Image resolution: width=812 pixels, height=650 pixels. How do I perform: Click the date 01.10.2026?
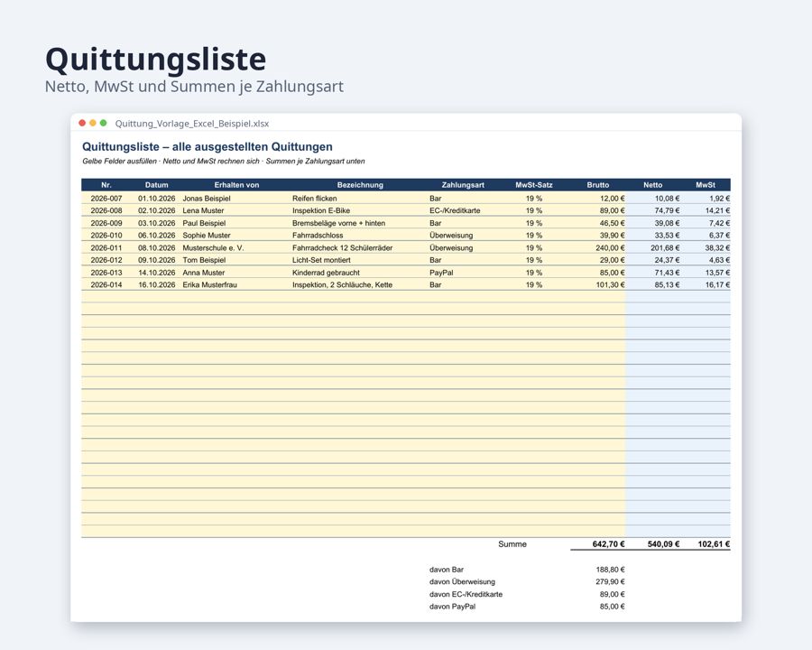coord(156,199)
